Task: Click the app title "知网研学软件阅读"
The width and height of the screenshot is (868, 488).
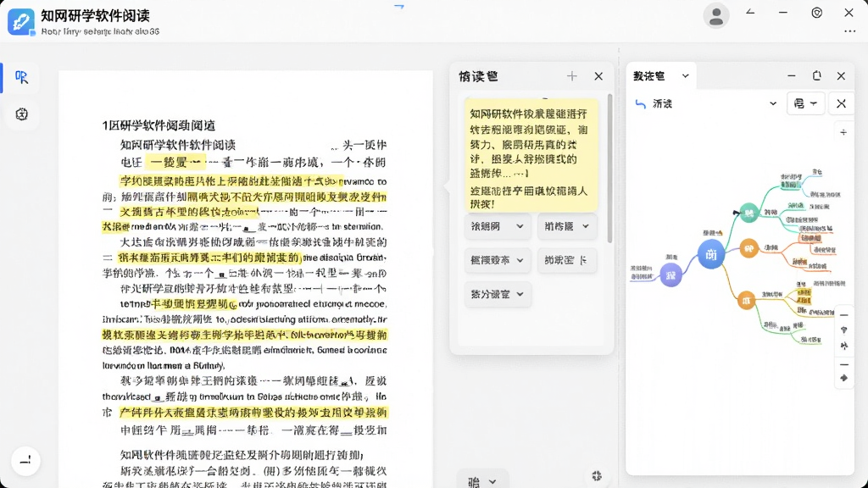Action: point(95,15)
